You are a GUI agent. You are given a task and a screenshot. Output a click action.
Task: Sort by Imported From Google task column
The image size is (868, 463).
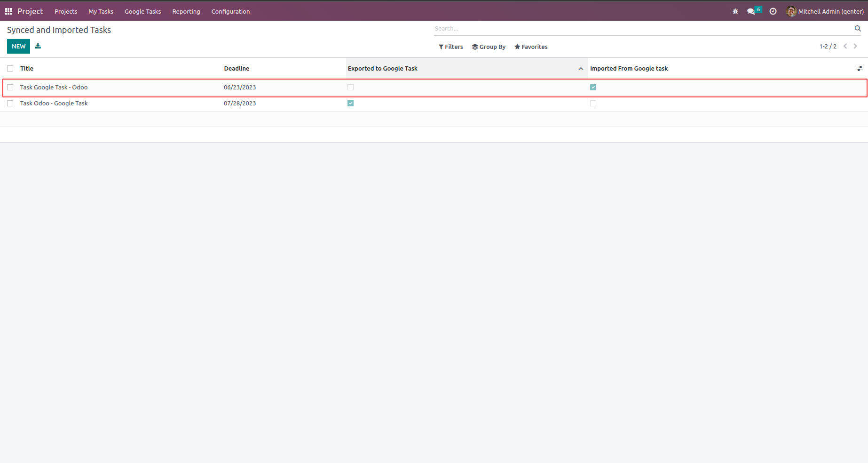pos(629,69)
